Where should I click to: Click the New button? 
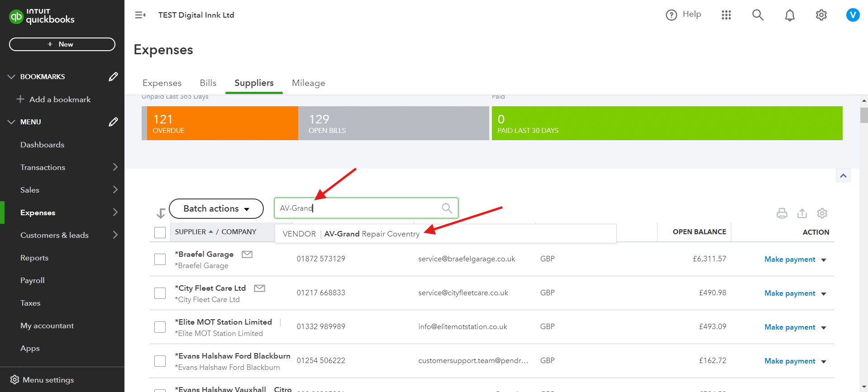point(62,44)
